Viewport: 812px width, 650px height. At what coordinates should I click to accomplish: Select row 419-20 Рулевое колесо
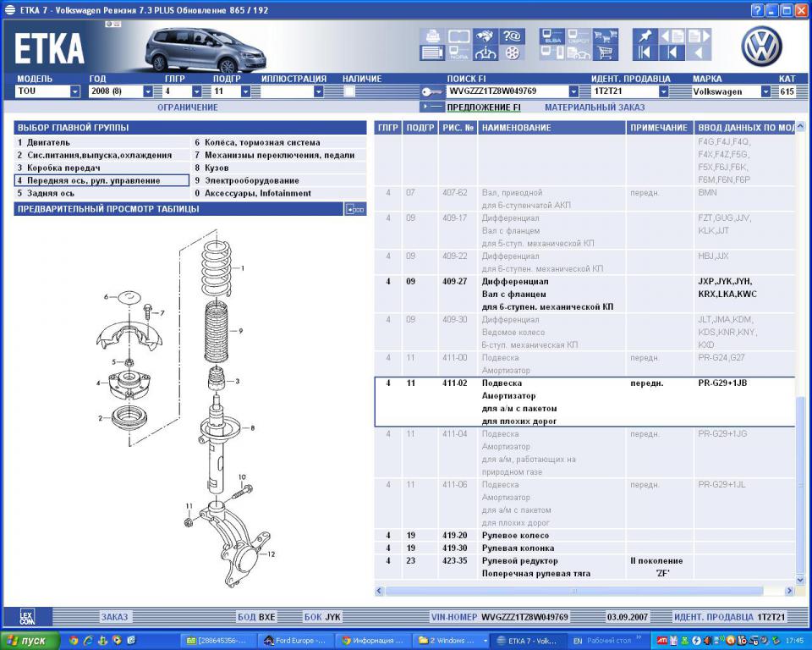(585, 536)
